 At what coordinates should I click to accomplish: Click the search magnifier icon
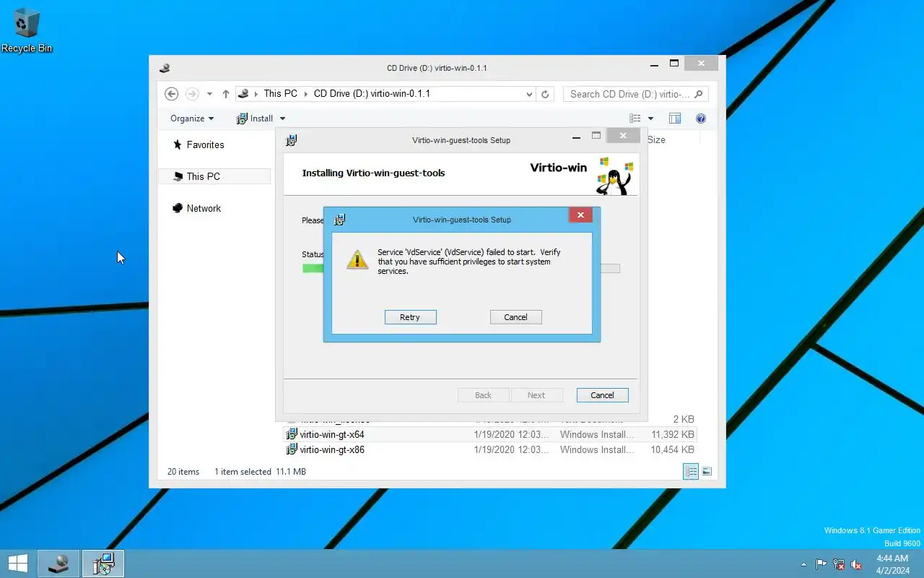click(x=699, y=94)
